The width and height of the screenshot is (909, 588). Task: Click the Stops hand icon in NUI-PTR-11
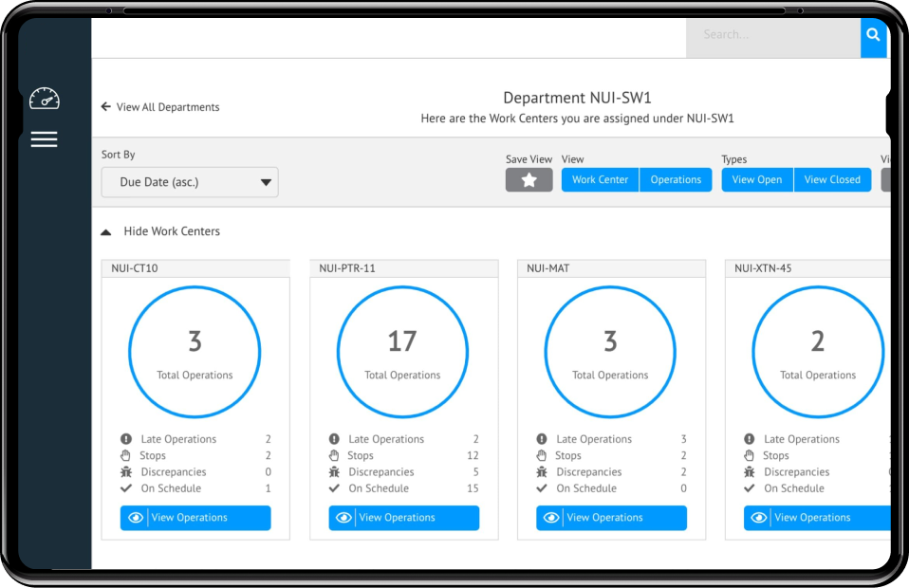coord(334,455)
